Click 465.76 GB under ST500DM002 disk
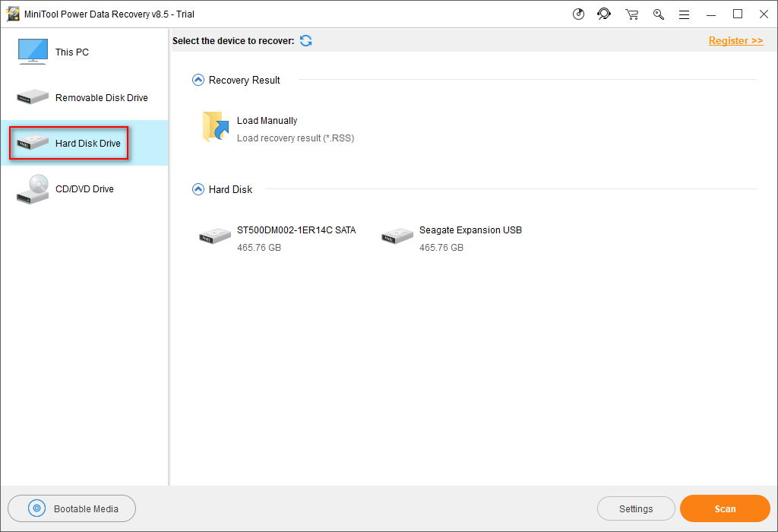Screen dimensions: 778x532 coord(259,247)
